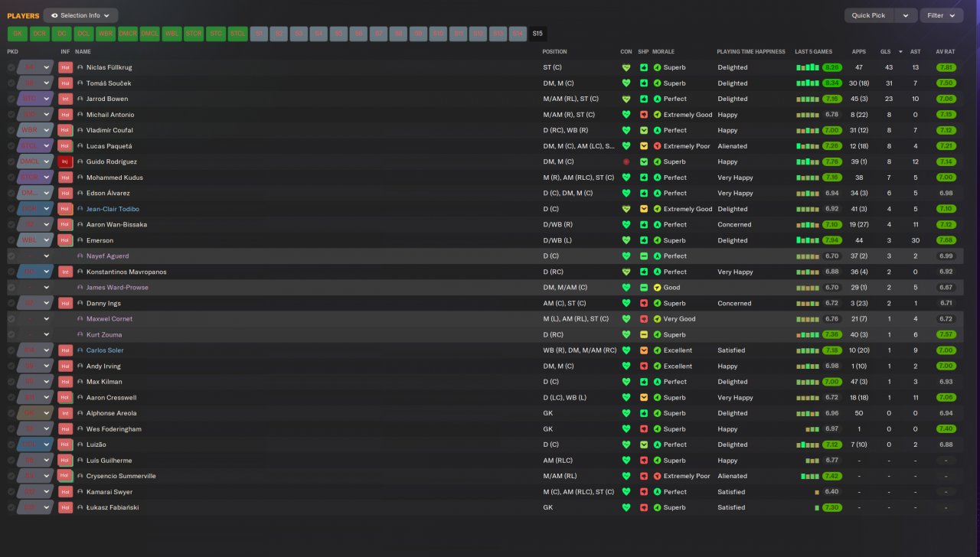Click Crysencio Summerville's Alienated happiness text
The width and height of the screenshot is (980, 557).
732,476
